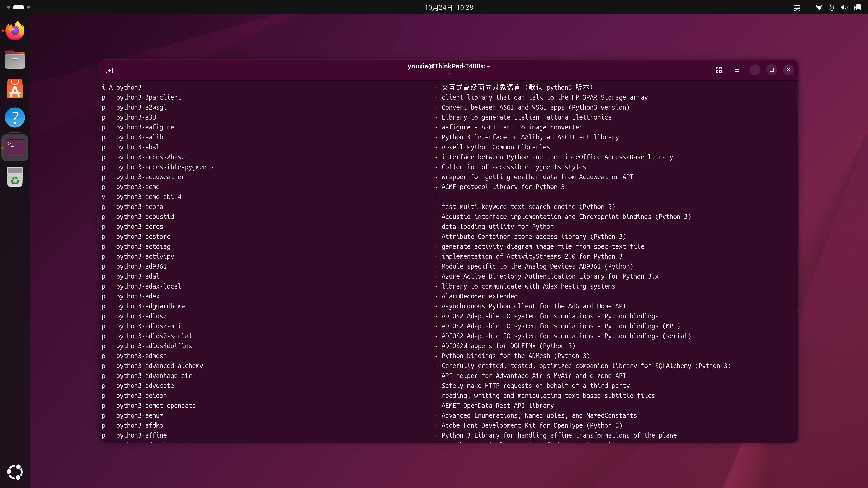Click the python3-aenum entry

[139, 415]
